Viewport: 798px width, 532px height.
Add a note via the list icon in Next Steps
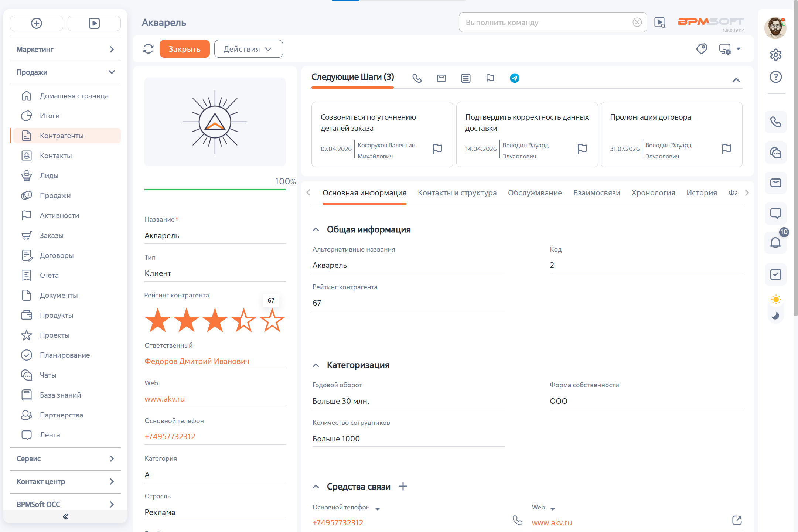[x=466, y=78]
